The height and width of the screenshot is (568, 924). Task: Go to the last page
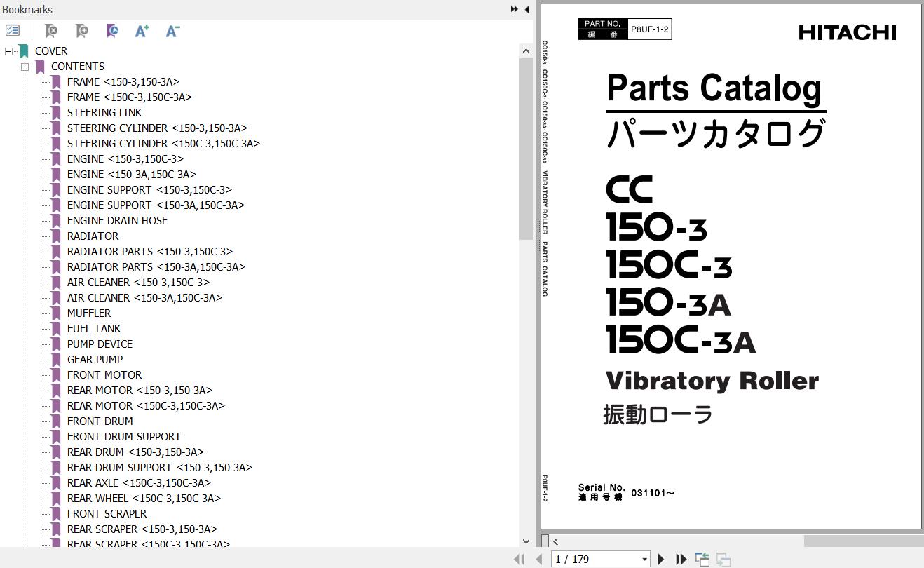680,559
